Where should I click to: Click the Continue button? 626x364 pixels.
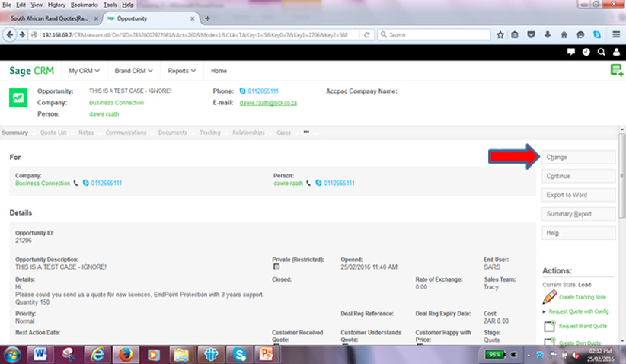click(579, 176)
